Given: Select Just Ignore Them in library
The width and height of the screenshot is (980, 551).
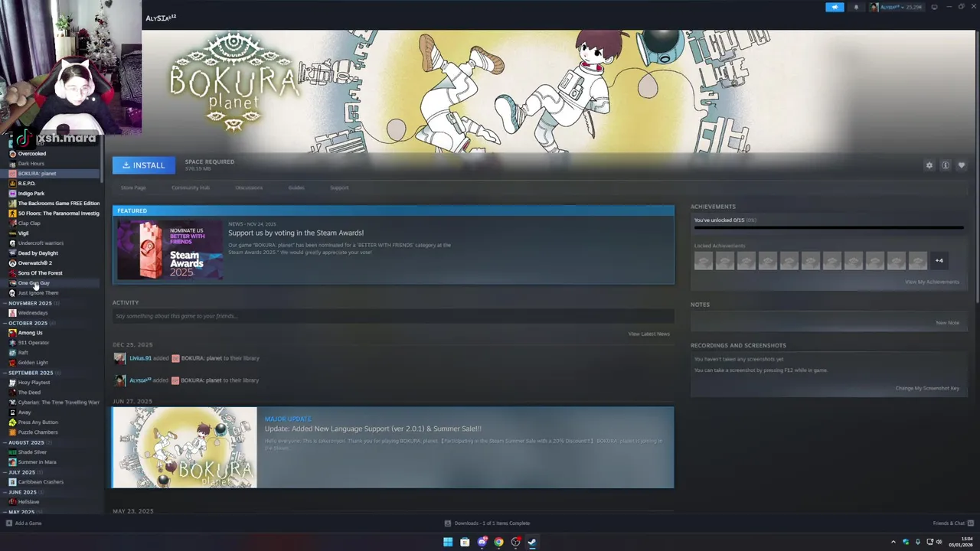Looking at the screenshot, I should pos(38,293).
